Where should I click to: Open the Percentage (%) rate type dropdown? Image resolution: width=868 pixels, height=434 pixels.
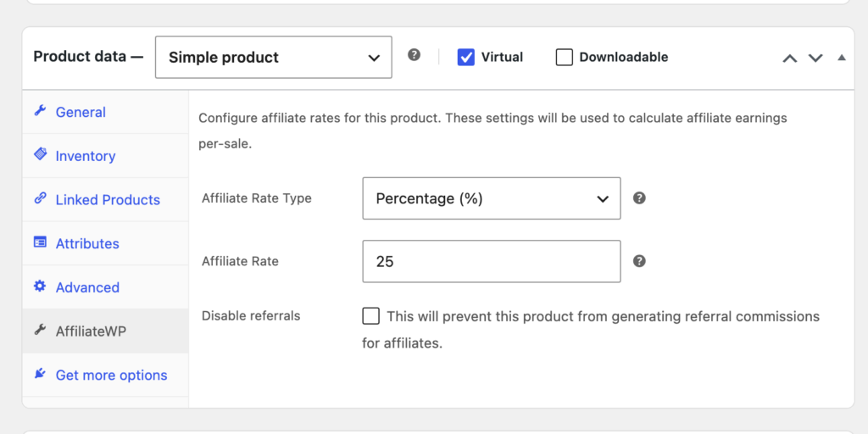click(492, 198)
